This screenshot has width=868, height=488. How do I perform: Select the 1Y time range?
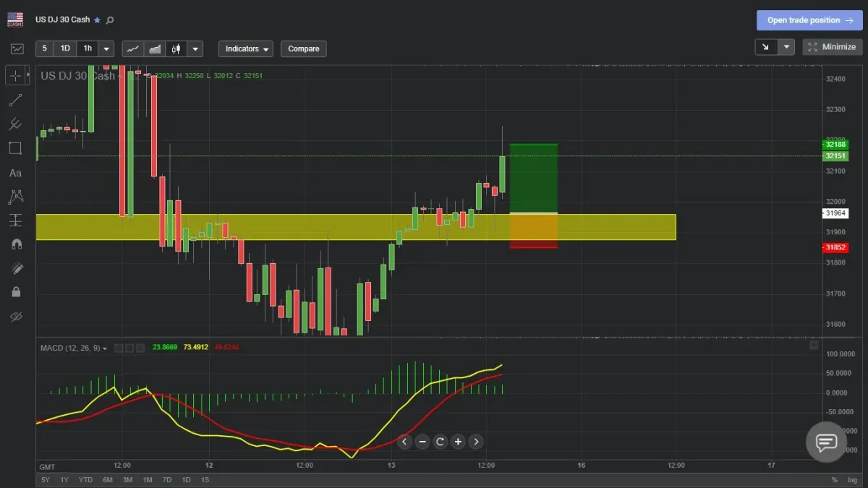[64, 480]
